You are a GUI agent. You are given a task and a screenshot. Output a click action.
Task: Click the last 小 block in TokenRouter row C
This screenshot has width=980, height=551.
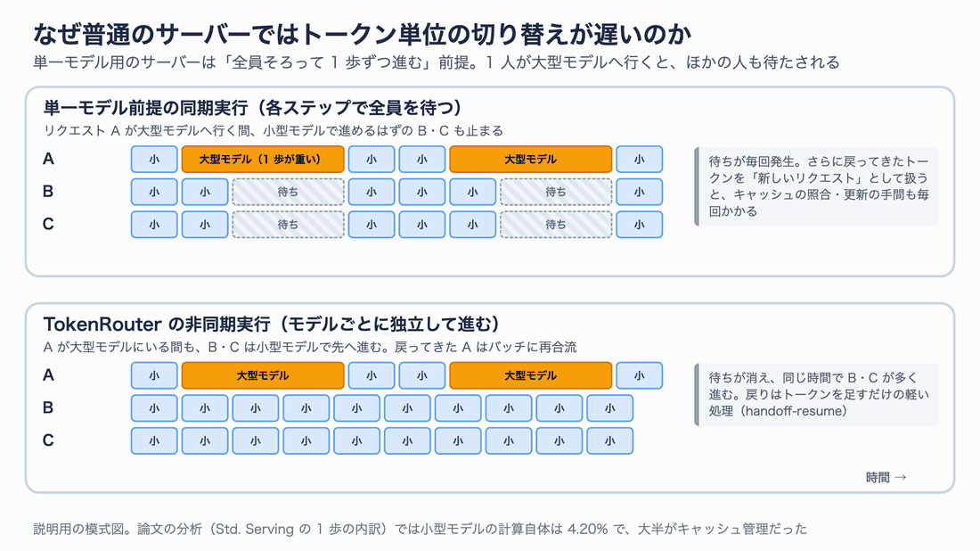[x=610, y=440]
